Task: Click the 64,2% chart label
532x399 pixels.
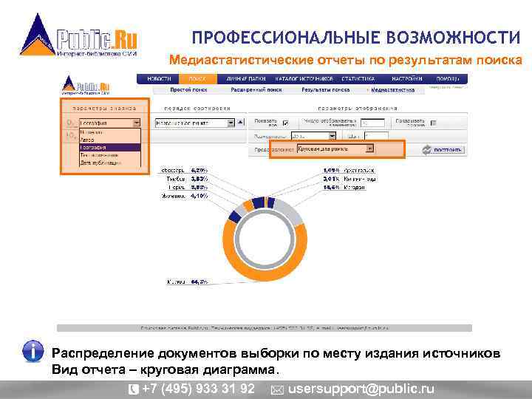Action: pos(199,282)
